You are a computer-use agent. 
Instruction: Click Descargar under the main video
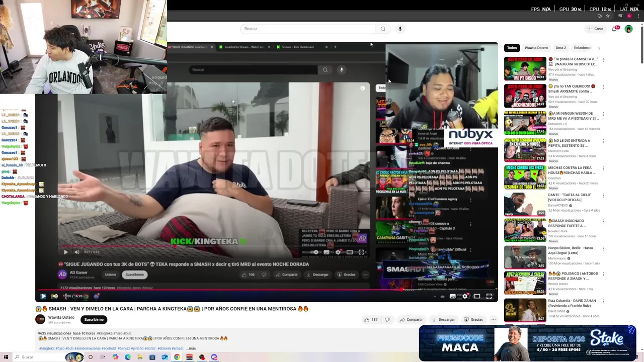pyautogui.click(x=443, y=320)
